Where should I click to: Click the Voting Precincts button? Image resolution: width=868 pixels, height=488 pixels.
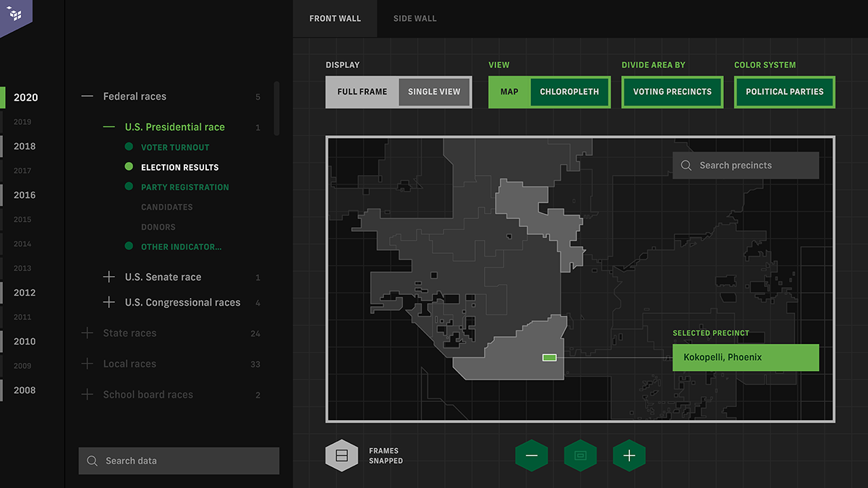pyautogui.click(x=672, y=92)
